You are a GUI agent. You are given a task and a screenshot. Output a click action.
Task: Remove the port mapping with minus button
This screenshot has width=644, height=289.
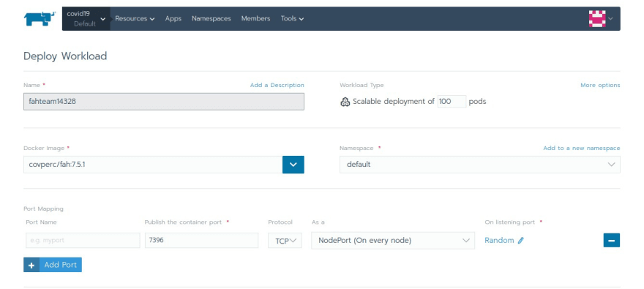[x=612, y=240]
